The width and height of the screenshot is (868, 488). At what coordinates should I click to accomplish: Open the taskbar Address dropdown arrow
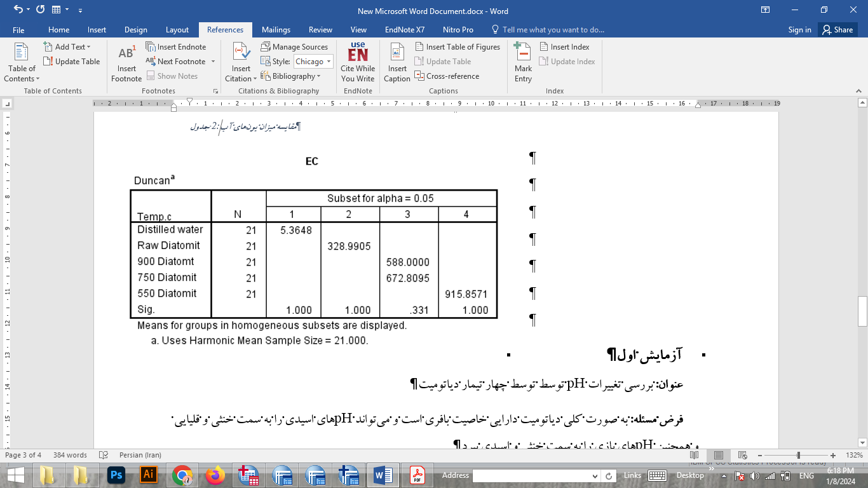594,475
